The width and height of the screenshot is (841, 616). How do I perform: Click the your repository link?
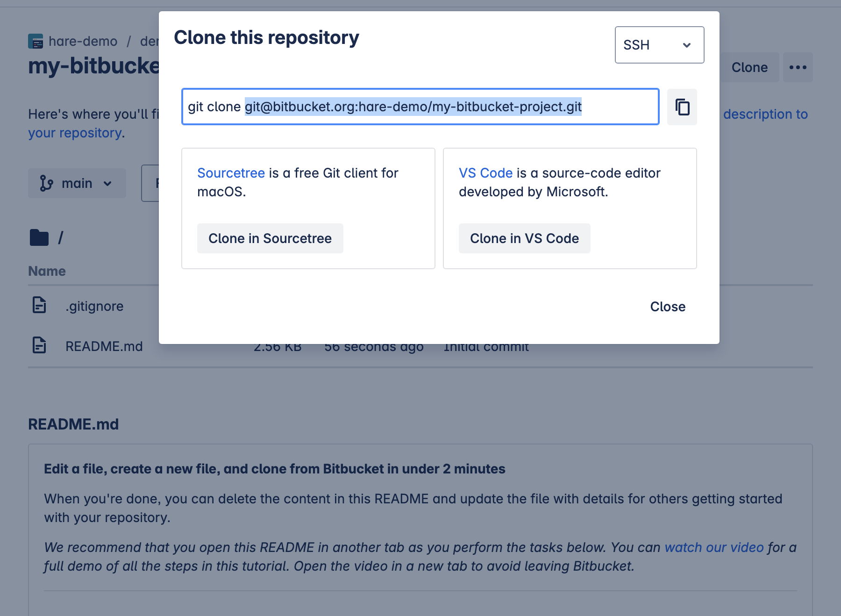(75, 133)
